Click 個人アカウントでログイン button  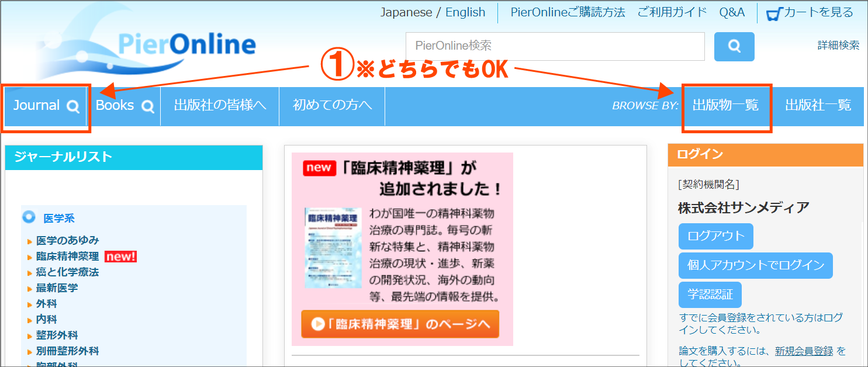[756, 265]
